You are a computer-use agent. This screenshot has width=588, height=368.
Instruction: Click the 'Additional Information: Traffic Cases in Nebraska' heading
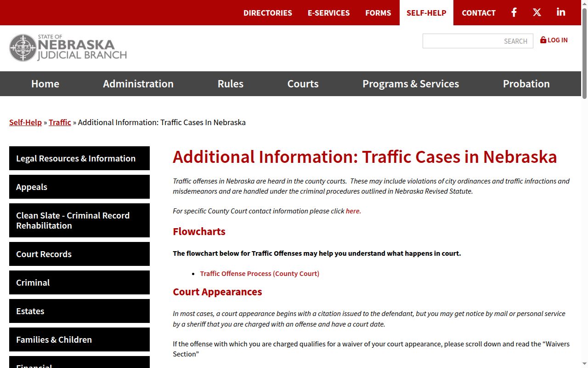click(x=365, y=157)
